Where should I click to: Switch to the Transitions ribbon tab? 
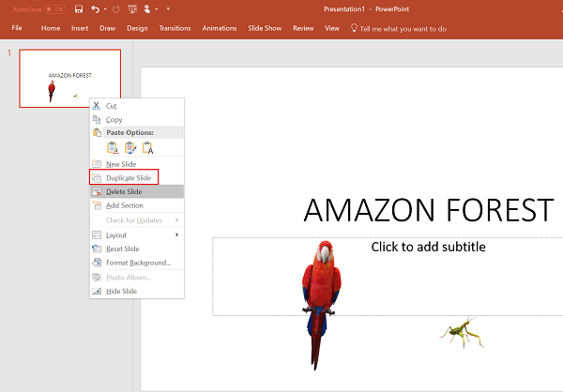(175, 28)
